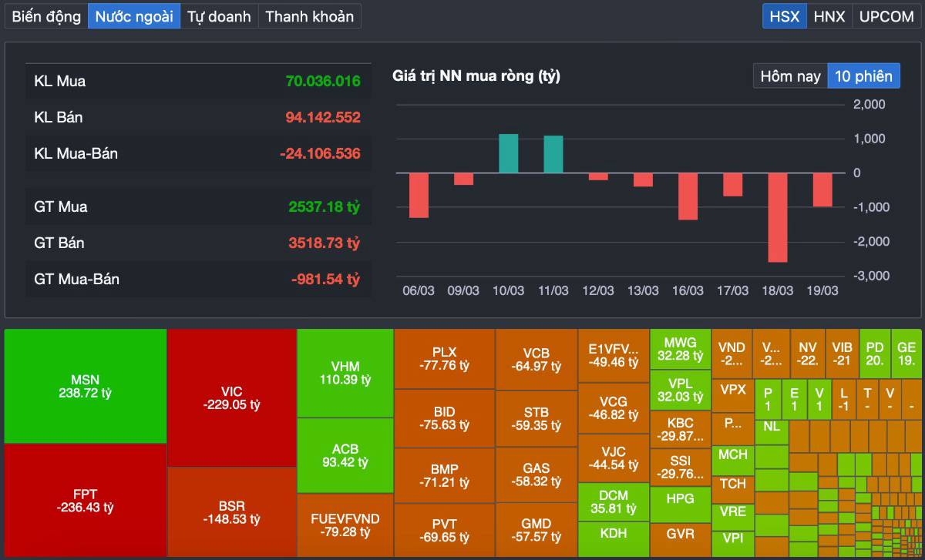Open the KBC -29.87 tile
The width and height of the screenshot is (925, 560).
click(x=681, y=429)
